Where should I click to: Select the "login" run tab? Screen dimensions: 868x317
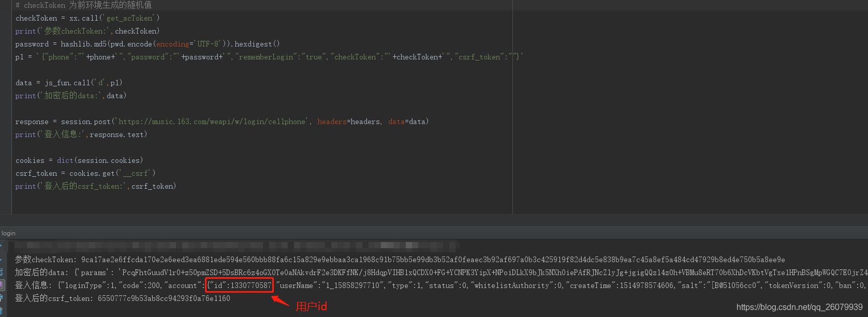(8, 233)
